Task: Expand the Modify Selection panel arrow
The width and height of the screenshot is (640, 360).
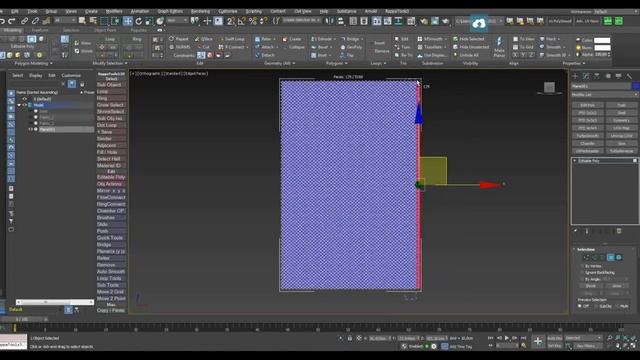Action: pyautogui.click(x=126, y=63)
